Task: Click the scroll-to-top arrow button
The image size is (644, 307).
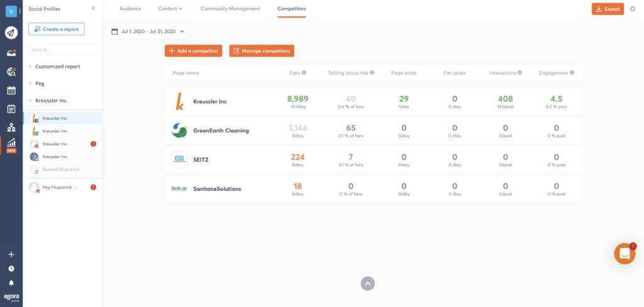Action: pyautogui.click(x=367, y=284)
